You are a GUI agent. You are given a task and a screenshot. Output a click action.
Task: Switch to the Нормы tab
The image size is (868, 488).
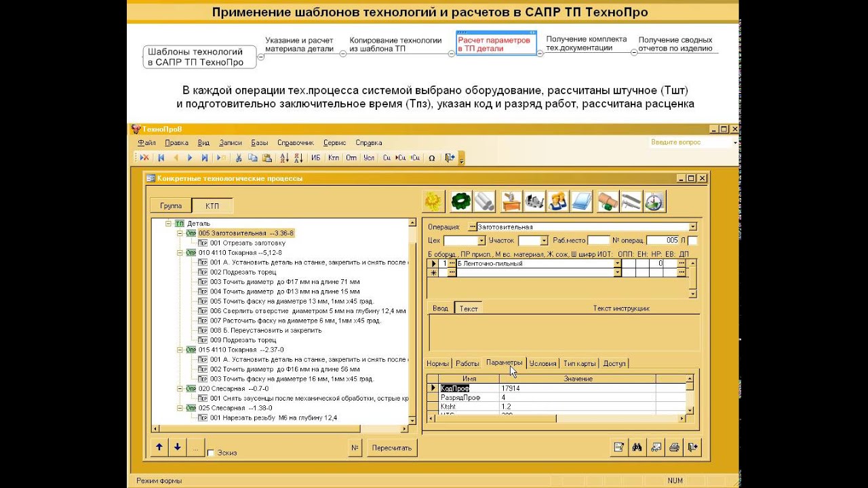[437, 363]
